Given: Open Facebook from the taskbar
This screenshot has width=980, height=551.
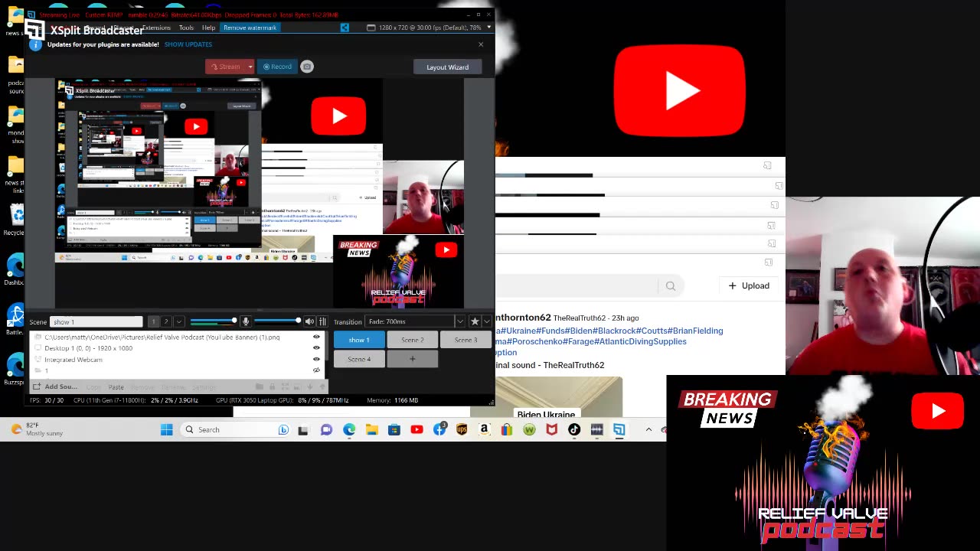Looking at the screenshot, I should coord(439,429).
